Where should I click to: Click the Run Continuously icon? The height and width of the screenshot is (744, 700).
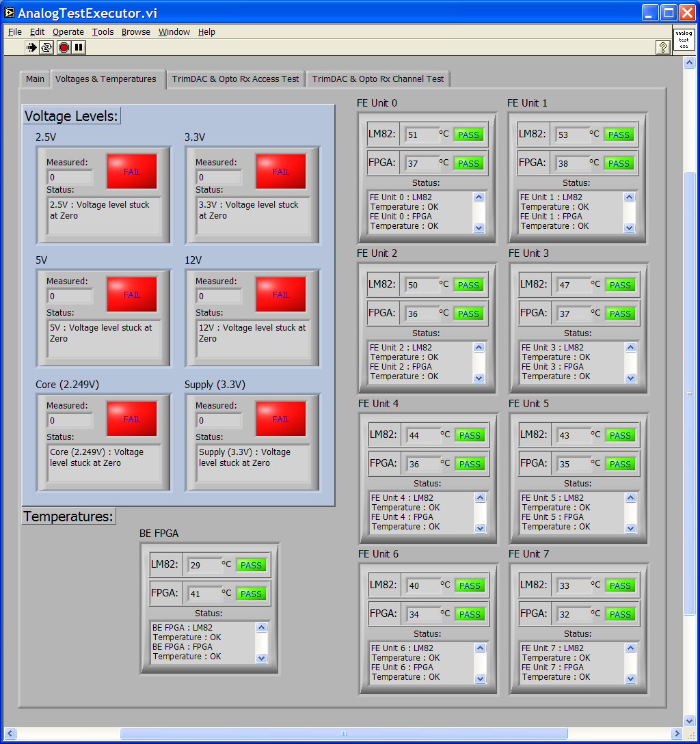pos(46,47)
